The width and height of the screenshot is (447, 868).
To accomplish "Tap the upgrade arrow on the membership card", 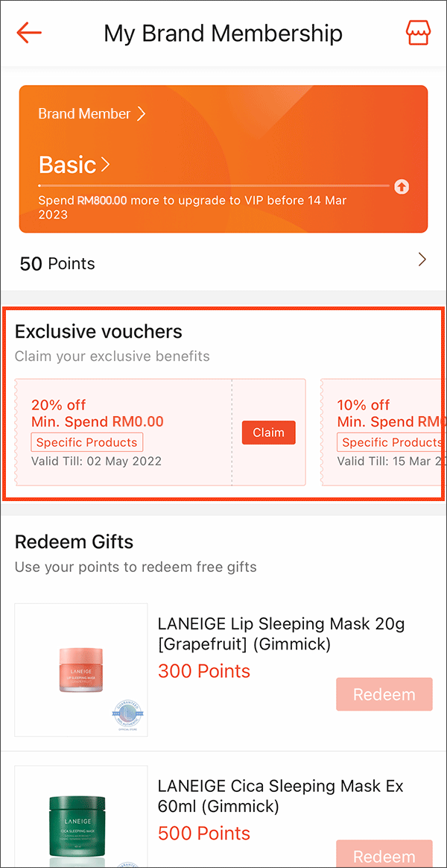I will [402, 187].
